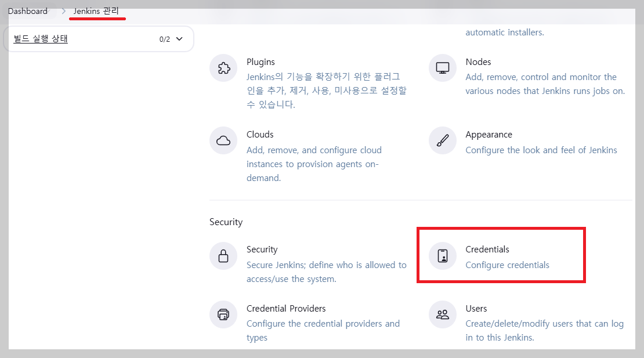
Task: Select the Credential Providers title
Action: click(286, 309)
